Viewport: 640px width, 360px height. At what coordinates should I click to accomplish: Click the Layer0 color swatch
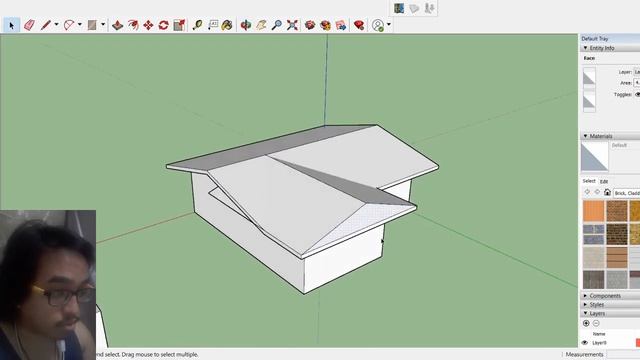[638, 343]
